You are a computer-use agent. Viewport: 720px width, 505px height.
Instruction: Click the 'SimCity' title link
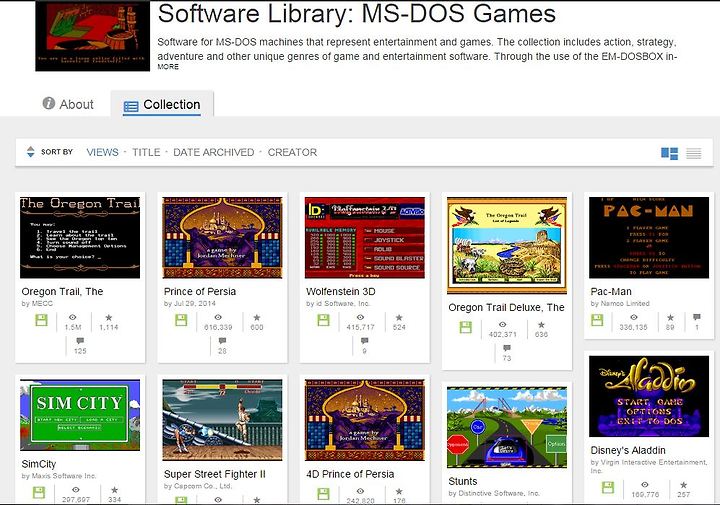pos(39,464)
